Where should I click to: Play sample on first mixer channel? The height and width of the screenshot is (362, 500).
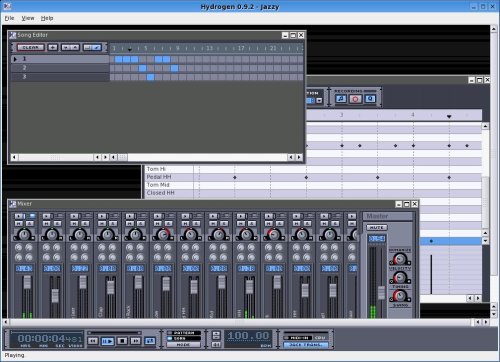coord(20,216)
